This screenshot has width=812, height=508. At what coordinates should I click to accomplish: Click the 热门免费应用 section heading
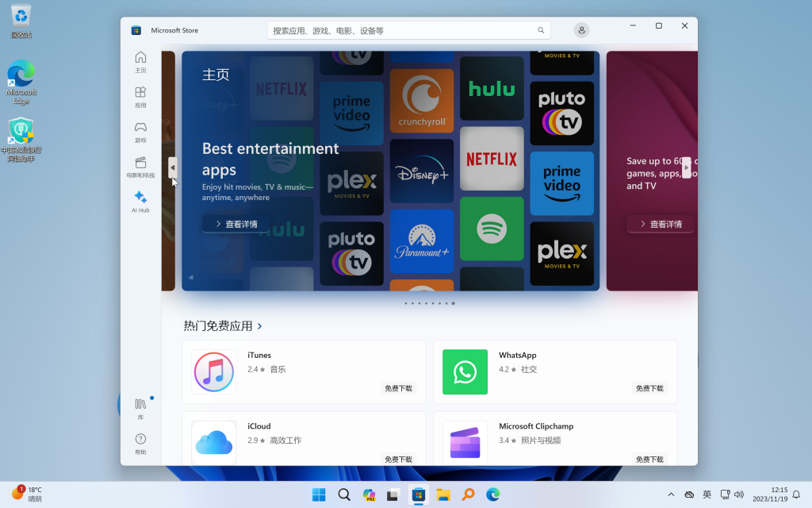[218, 326]
